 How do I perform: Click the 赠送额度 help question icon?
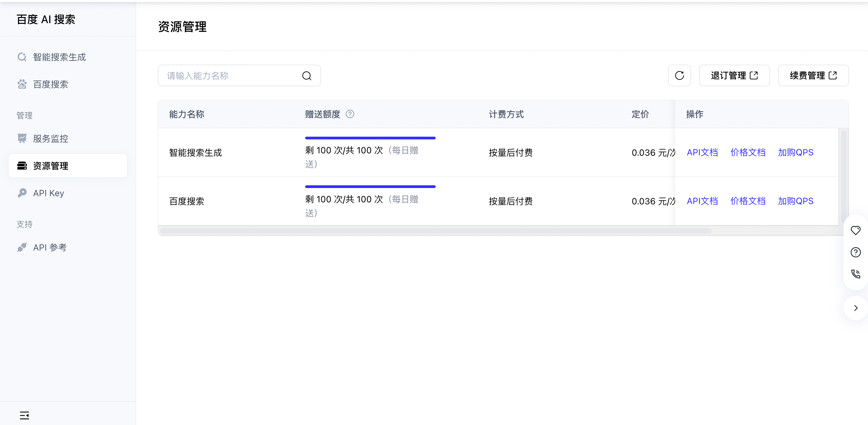pos(350,114)
